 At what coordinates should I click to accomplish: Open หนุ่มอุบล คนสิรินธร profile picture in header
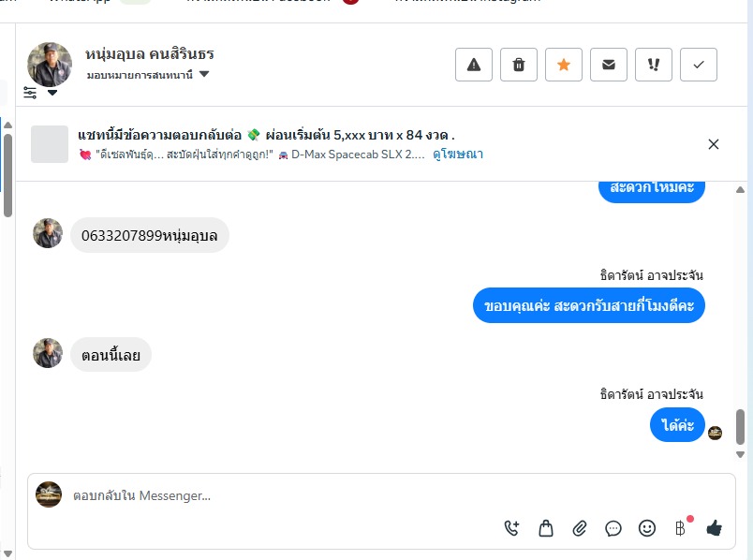[x=50, y=64]
